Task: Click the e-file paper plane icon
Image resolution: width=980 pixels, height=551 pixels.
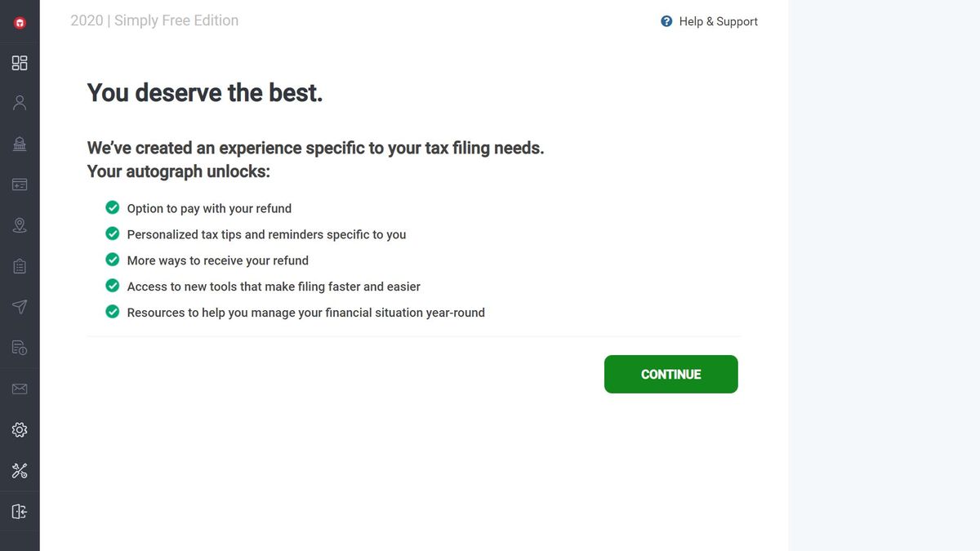Action: pos(19,306)
